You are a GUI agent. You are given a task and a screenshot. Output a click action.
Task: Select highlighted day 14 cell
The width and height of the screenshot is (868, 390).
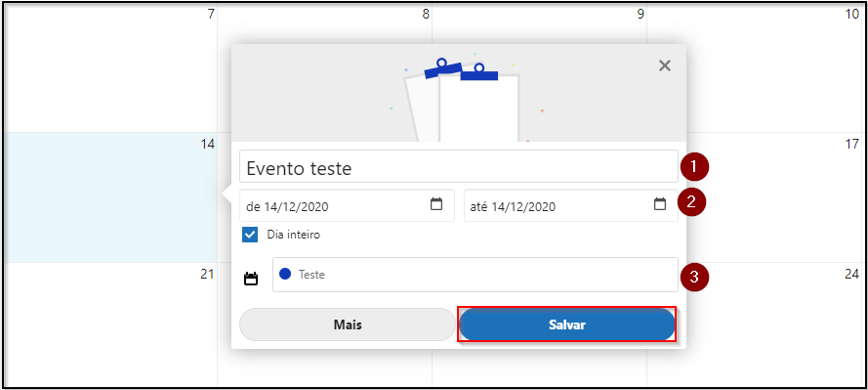(110, 197)
